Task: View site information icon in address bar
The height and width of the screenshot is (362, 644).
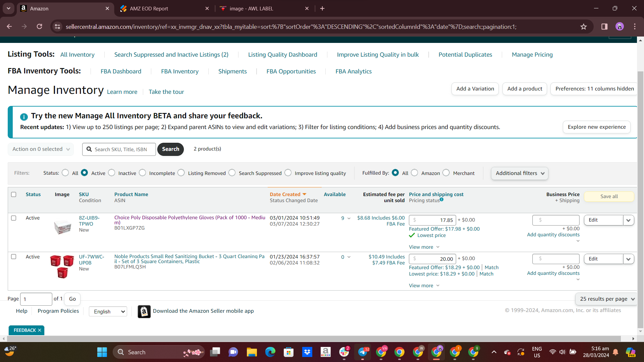Action: click(57, 26)
